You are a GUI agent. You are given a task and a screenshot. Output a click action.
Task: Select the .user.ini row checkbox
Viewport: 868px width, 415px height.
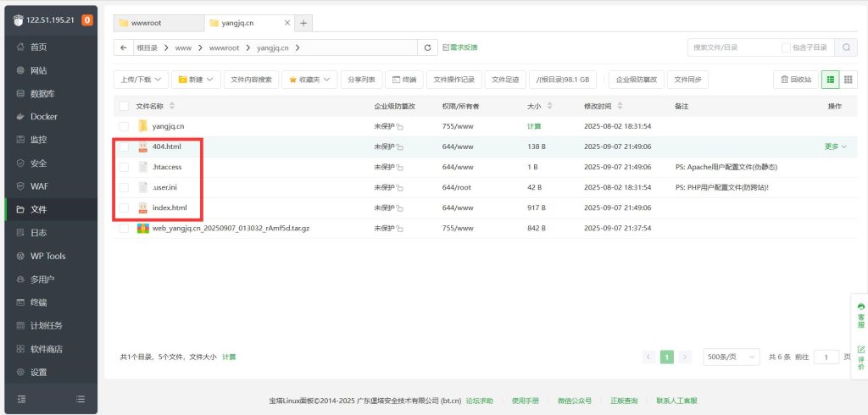click(124, 187)
